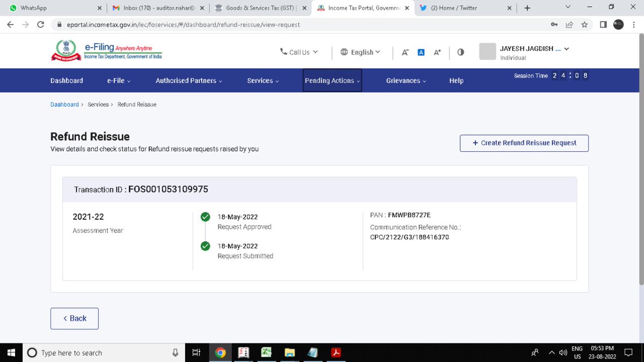This screenshot has width=644, height=362.
Task: Open the English language dropdown
Action: click(361, 52)
